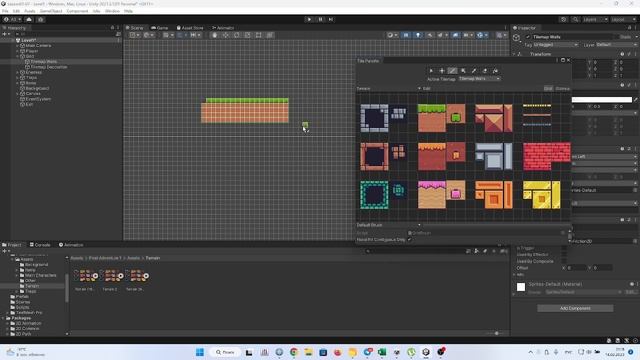The width and height of the screenshot is (640, 360).
Task: Expand the Main Camera object in Hierarchy
Action: click(18, 46)
